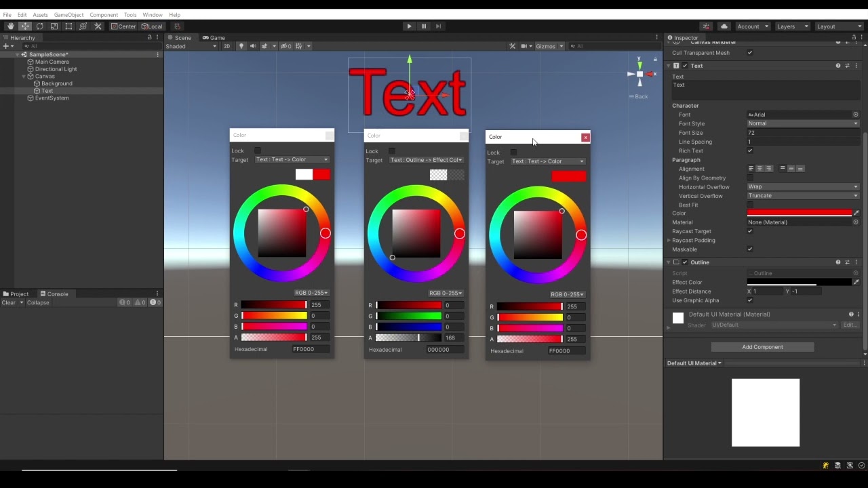
Task: Set center horizontal text alignment
Action: click(x=759, y=169)
